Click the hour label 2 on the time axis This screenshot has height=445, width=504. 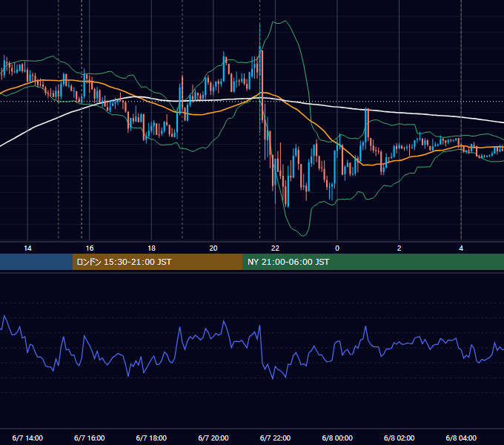click(x=399, y=248)
